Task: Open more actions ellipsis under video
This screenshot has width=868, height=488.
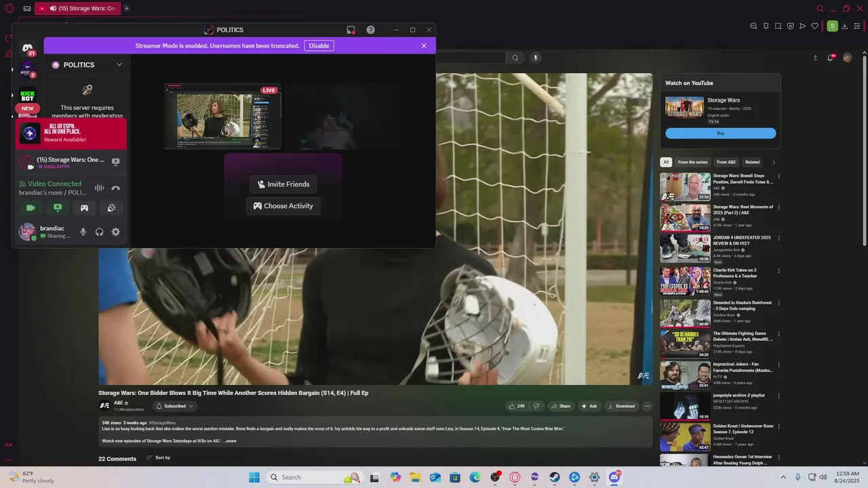Action: [647, 406]
